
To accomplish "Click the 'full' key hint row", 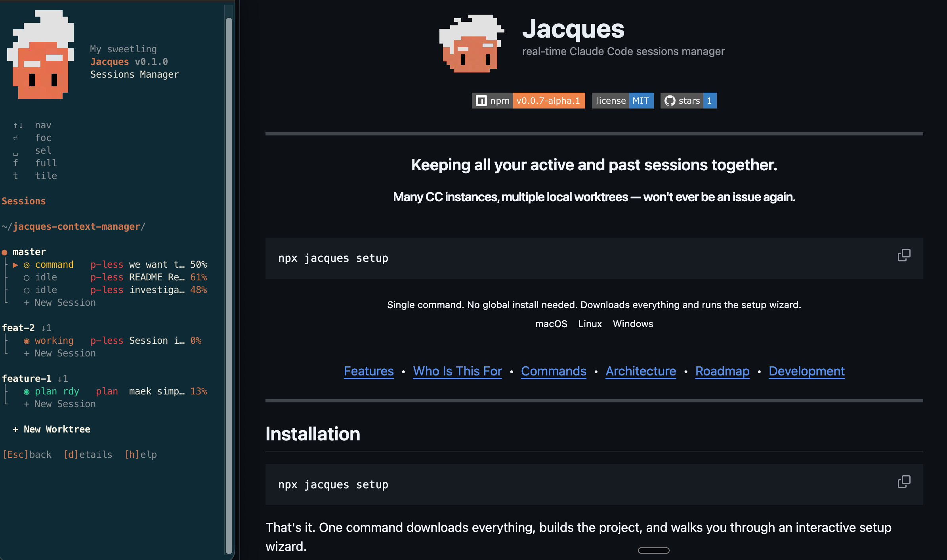I will tap(35, 163).
